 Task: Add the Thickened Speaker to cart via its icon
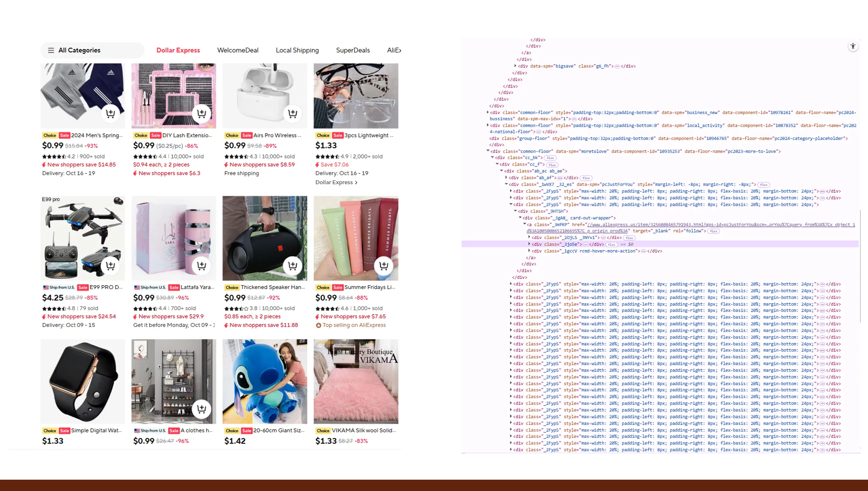293,266
